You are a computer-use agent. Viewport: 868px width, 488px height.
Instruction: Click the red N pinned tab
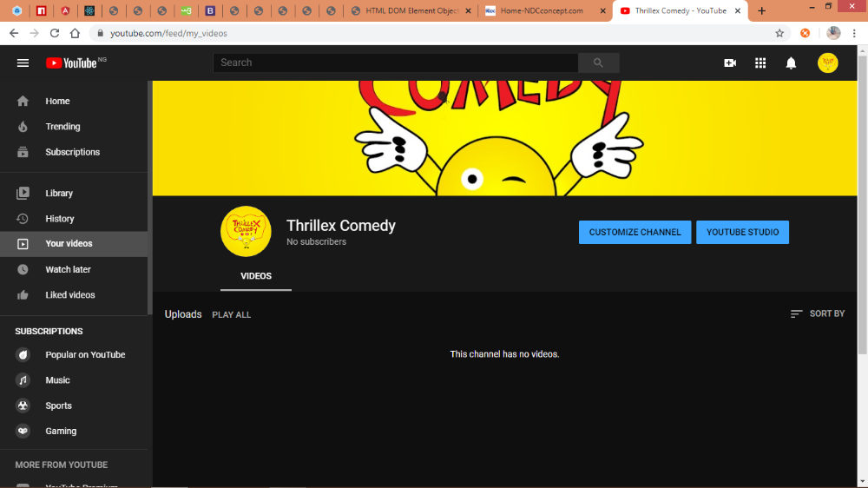(x=41, y=10)
